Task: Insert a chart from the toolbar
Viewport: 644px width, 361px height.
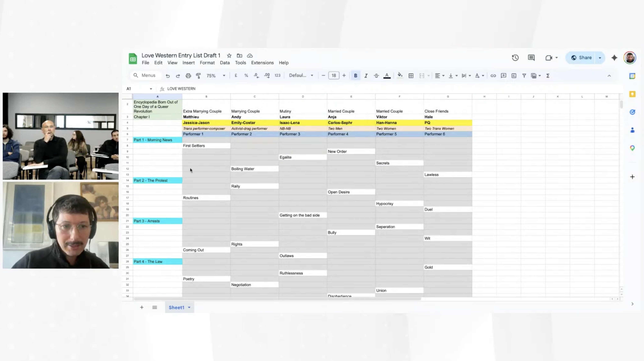Action: 514,76
